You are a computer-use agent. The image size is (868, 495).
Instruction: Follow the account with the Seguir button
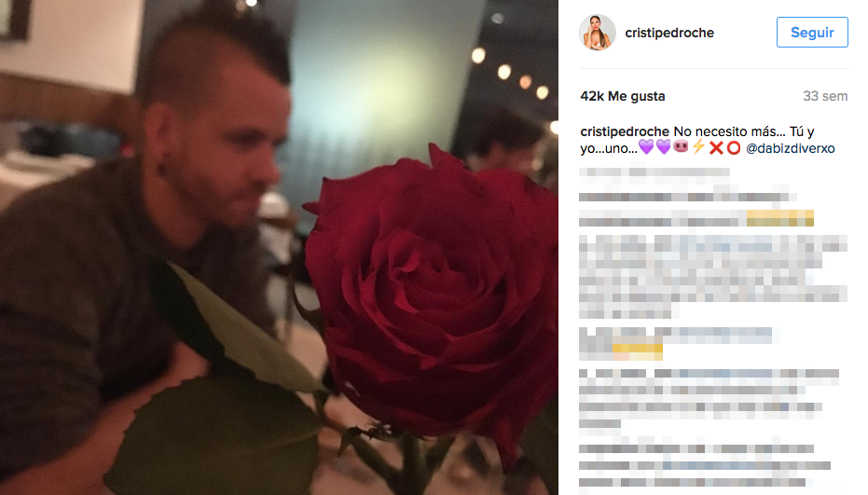tap(812, 32)
